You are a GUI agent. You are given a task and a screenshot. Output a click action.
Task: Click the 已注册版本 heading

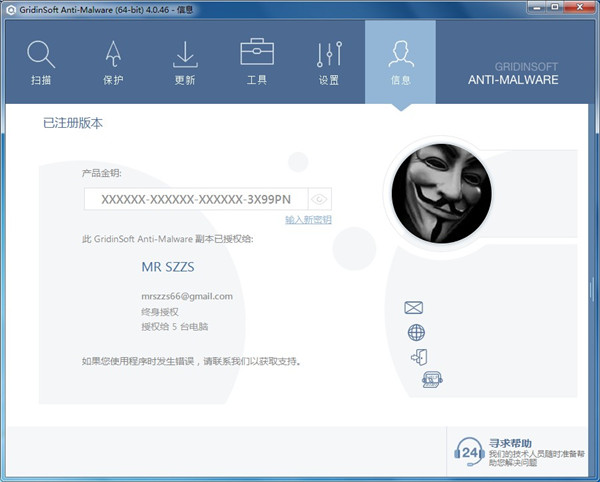coord(73,123)
